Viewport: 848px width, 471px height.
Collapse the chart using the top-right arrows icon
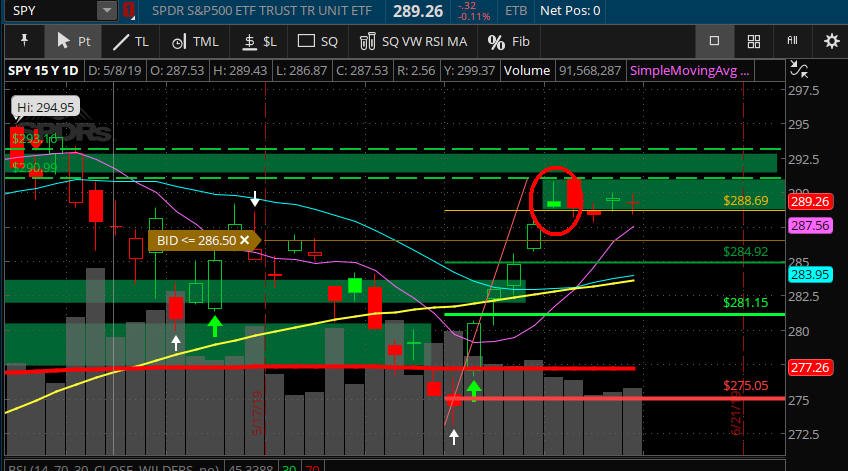coord(798,69)
